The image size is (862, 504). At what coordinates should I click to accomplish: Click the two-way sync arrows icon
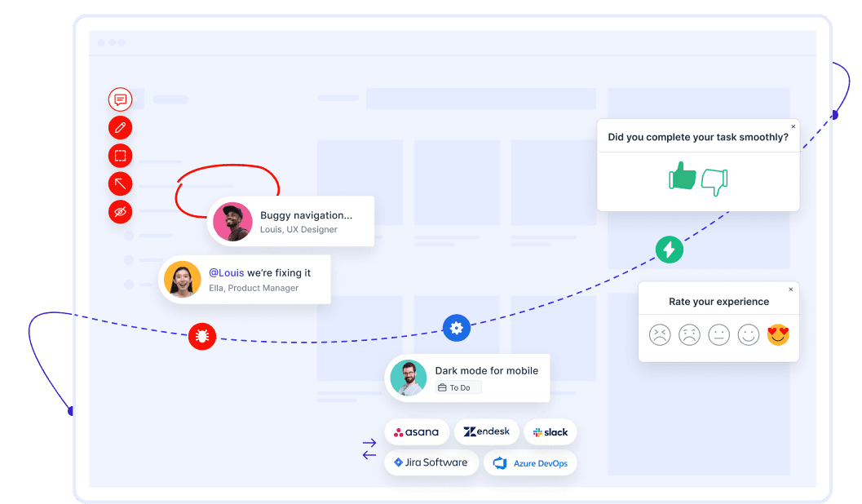(369, 449)
